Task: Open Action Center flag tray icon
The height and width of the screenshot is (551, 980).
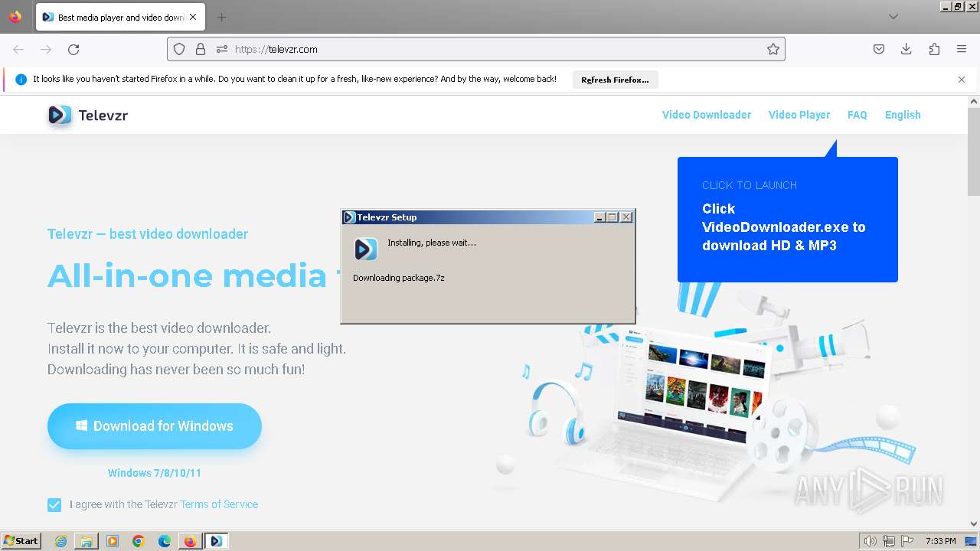Action: coord(907,541)
